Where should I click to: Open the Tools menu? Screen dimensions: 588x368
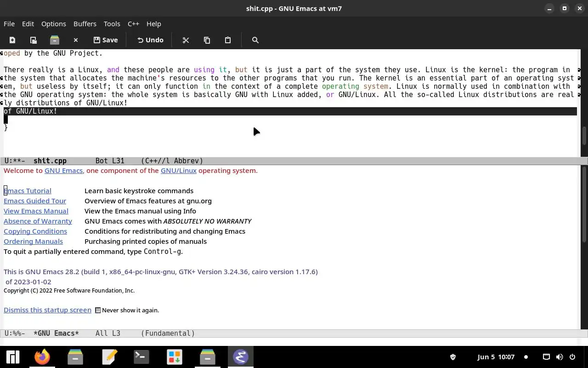(112, 23)
